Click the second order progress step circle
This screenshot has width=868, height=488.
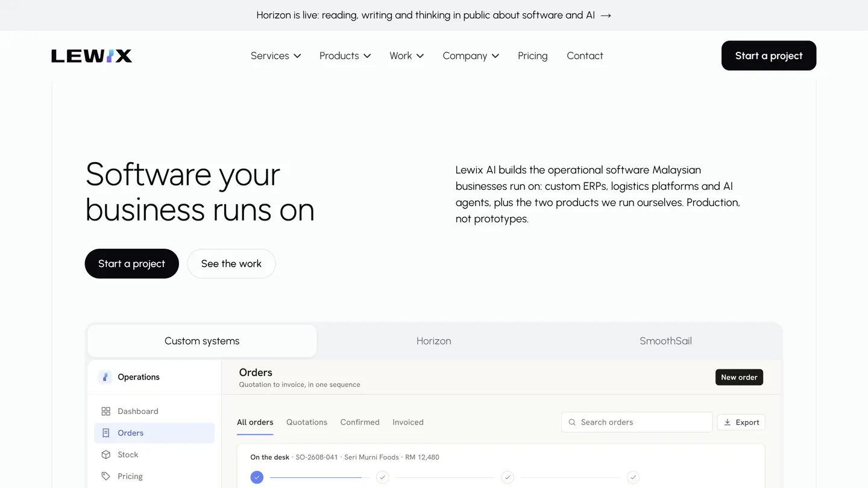[x=382, y=478]
